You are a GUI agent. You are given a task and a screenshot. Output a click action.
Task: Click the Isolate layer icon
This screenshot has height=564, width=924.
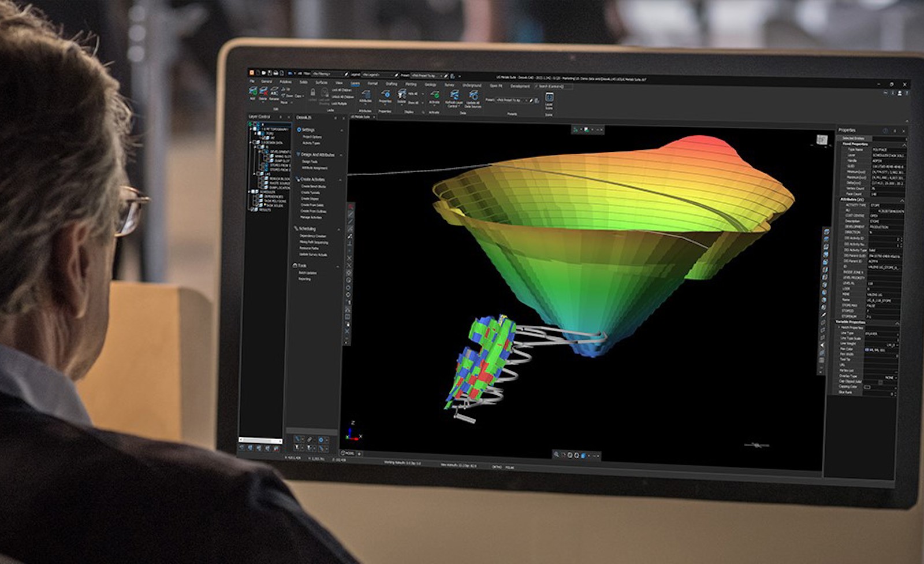click(402, 95)
